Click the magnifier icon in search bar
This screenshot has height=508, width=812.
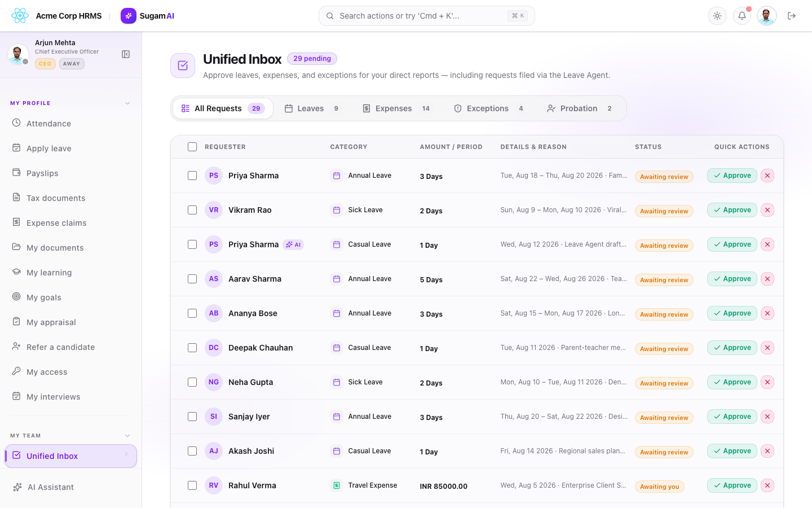click(x=330, y=16)
